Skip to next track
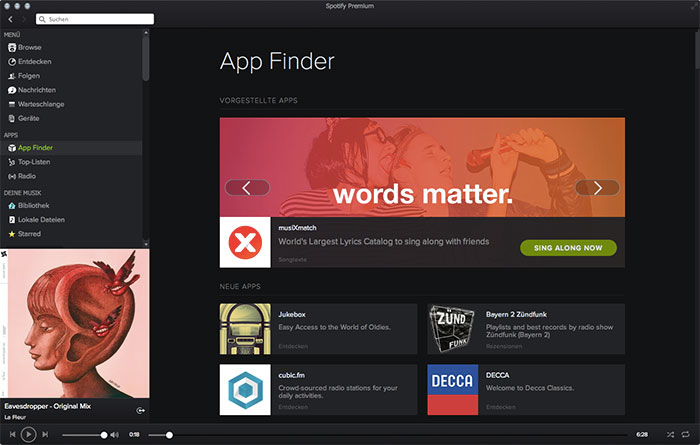700x445 pixels. pyautogui.click(x=45, y=434)
